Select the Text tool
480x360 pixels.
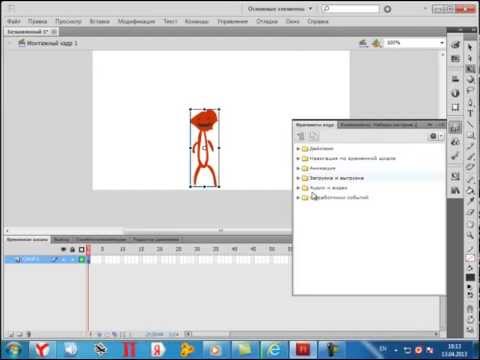pos(470,113)
